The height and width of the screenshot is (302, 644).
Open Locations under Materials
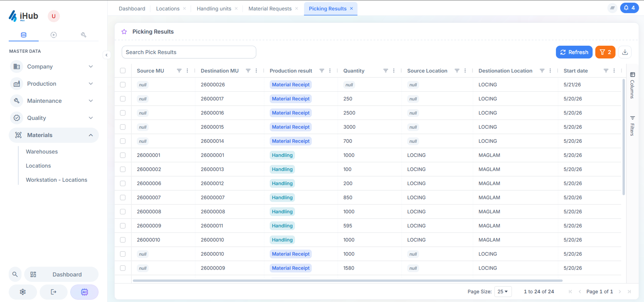point(38,166)
